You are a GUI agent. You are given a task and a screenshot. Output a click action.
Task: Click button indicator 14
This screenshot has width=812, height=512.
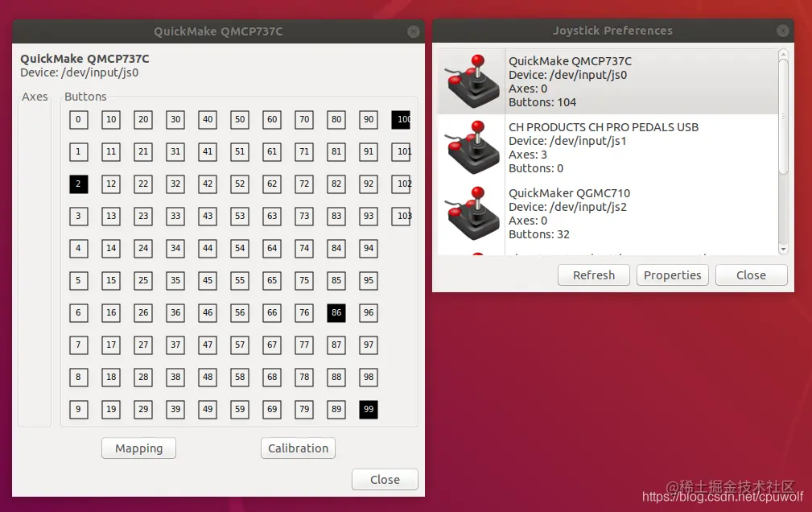(111, 248)
